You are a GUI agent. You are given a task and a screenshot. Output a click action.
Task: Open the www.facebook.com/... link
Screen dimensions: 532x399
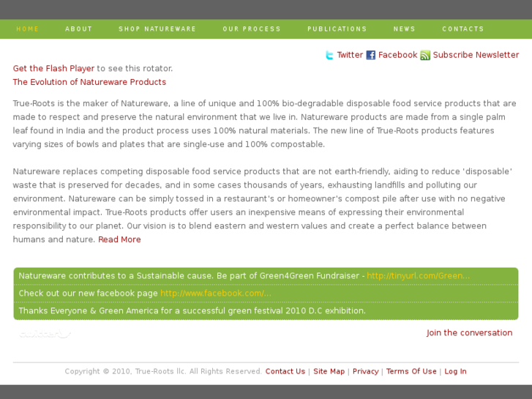click(x=216, y=293)
